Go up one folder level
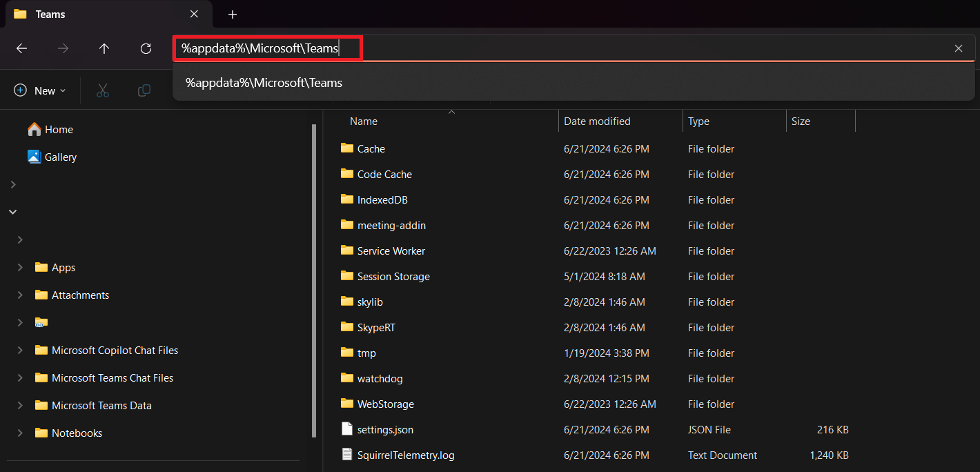Image resolution: width=980 pixels, height=472 pixels. [104, 48]
